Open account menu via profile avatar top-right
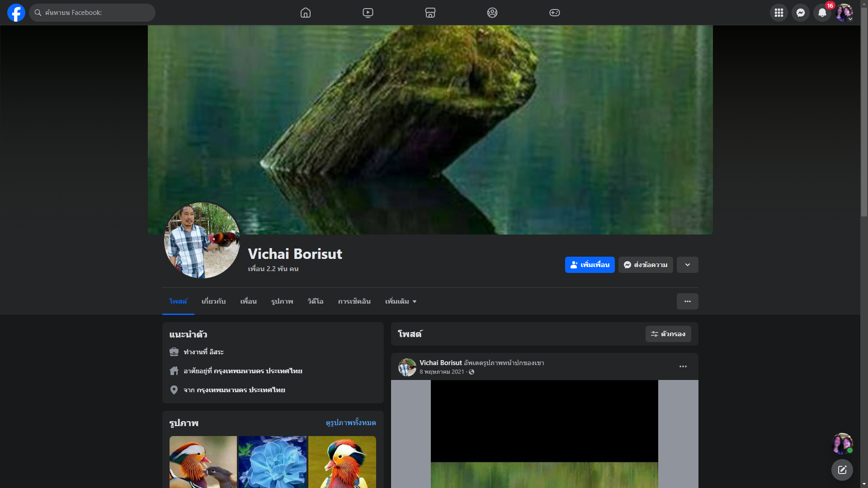This screenshot has width=868, height=488. point(844,13)
